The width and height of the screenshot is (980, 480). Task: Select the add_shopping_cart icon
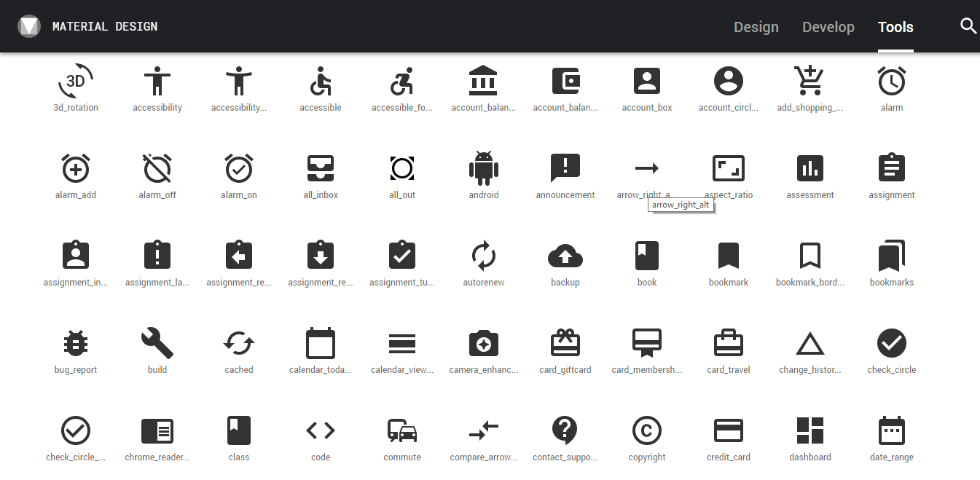tap(810, 81)
